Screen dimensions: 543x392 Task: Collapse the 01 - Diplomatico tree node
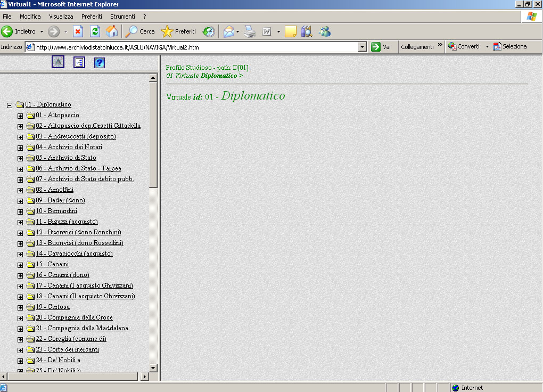coord(10,105)
